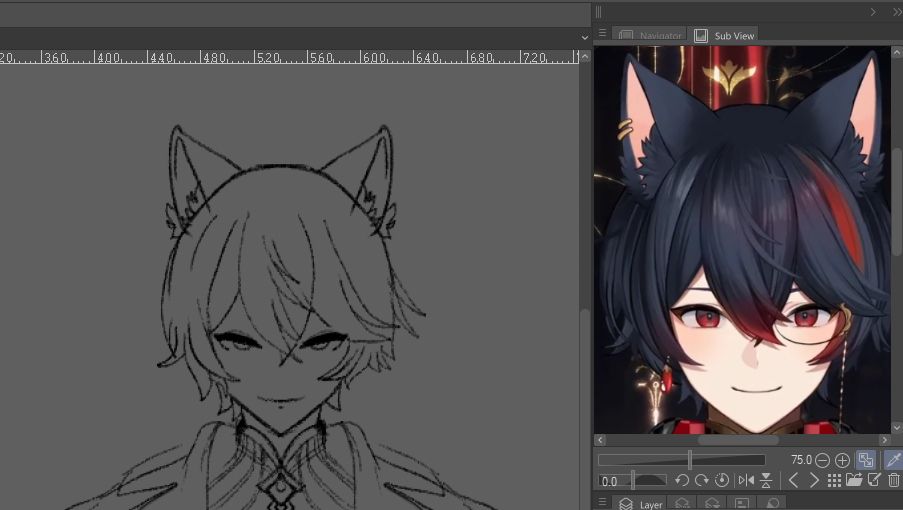The width and height of the screenshot is (903, 510).
Task: Show the previous Sub View image
Action: [x=794, y=480]
